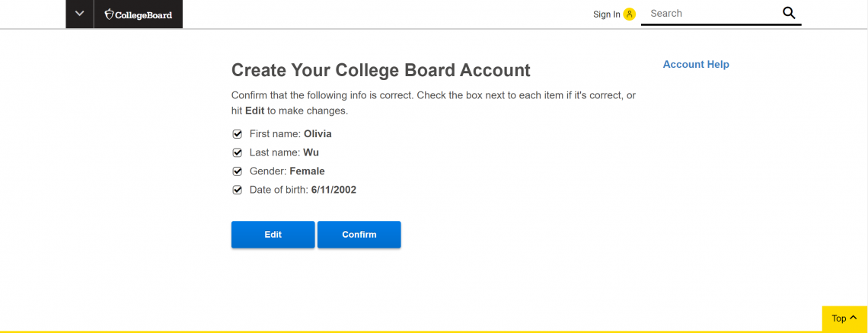Click the College Board shield logo
868x333 pixels.
point(109,14)
